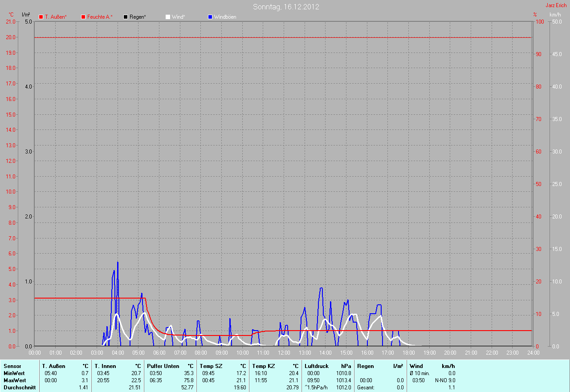The width and height of the screenshot is (570, 392).
Task: Click the pressure trend "^1.5hPa/h"
Action: (x=316, y=388)
